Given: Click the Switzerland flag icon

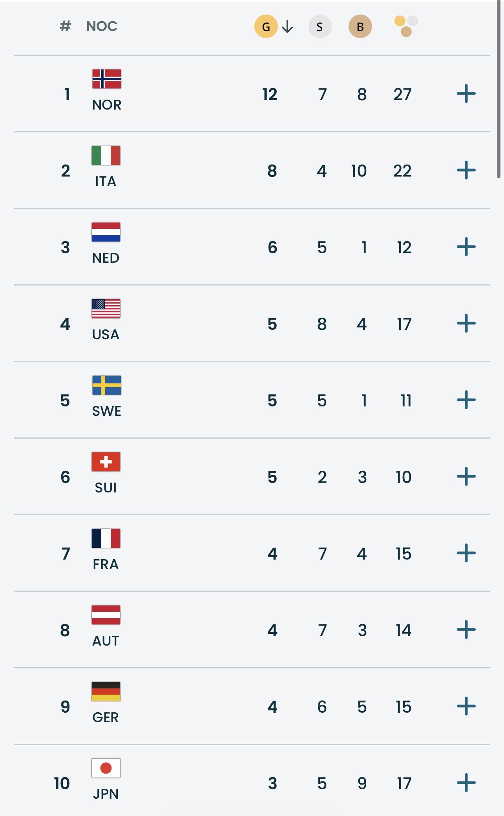Looking at the screenshot, I should tap(106, 462).
